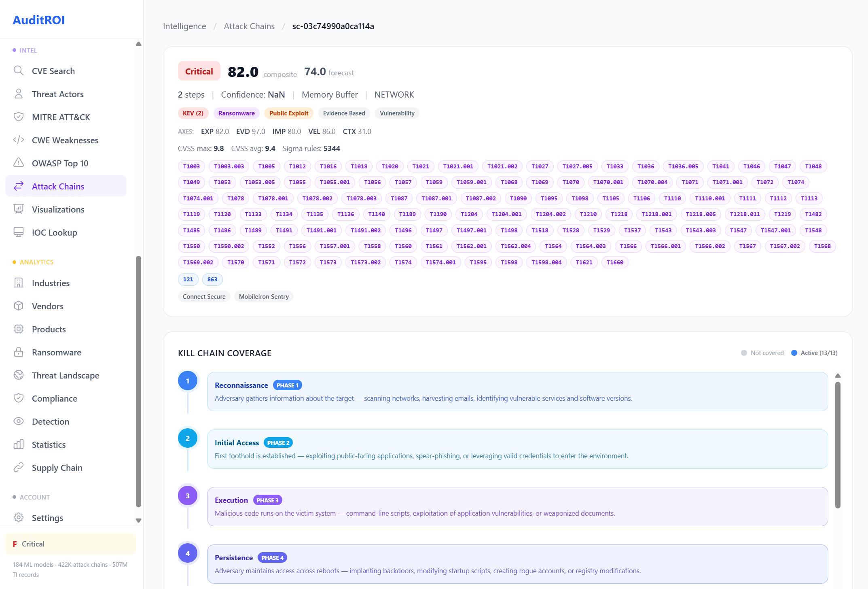868x589 pixels.
Task: Click the MITRE ATT&CK shield icon
Action: [x=18, y=117]
